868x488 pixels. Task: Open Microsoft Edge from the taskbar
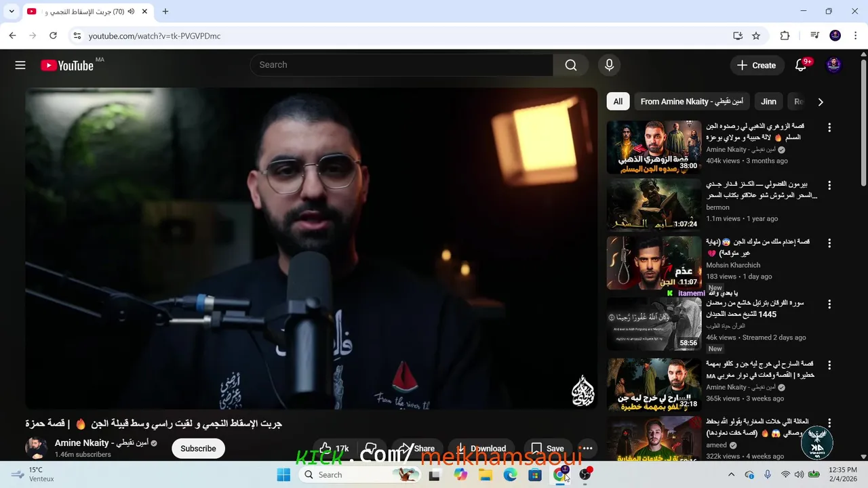click(x=510, y=475)
